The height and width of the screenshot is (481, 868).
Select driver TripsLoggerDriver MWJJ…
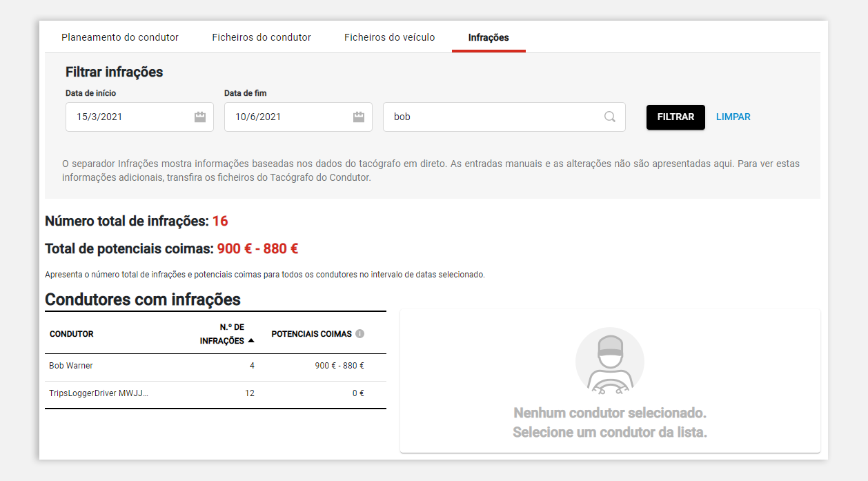point(99,393)
